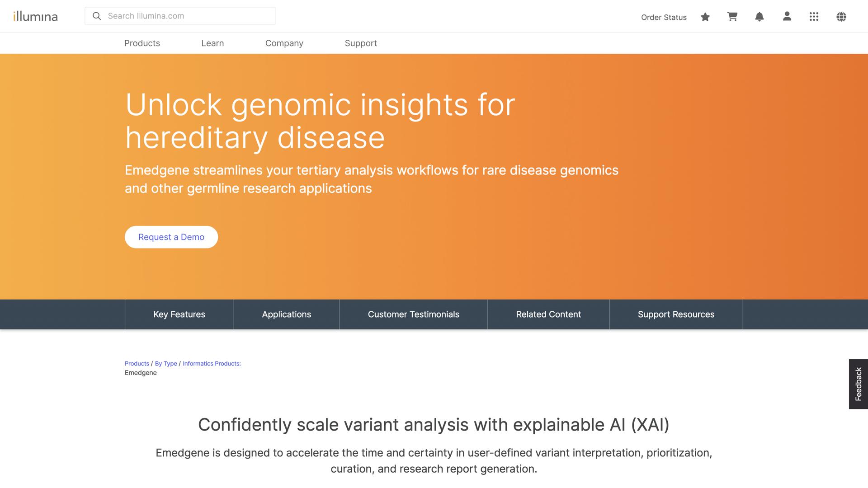The width and height of the screenshot is (868, 488).
Task: Click inside the Search Illumina.com field
Action: (x=181, y=16)
